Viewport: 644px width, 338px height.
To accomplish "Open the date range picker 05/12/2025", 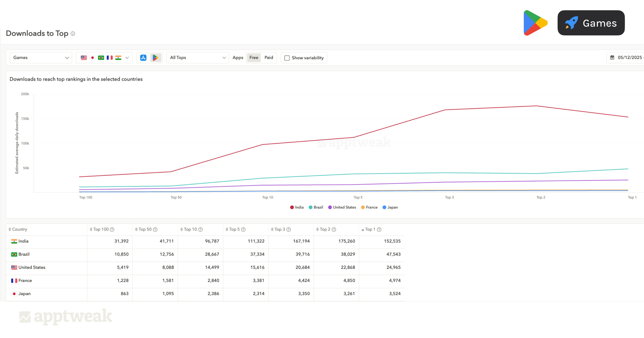I will pos(626,58).
